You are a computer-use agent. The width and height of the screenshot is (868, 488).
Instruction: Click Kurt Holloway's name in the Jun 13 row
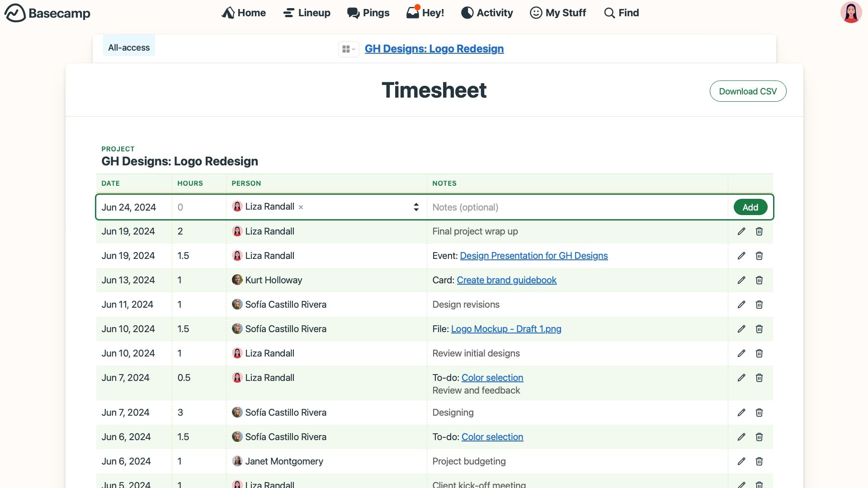[274, 280]
